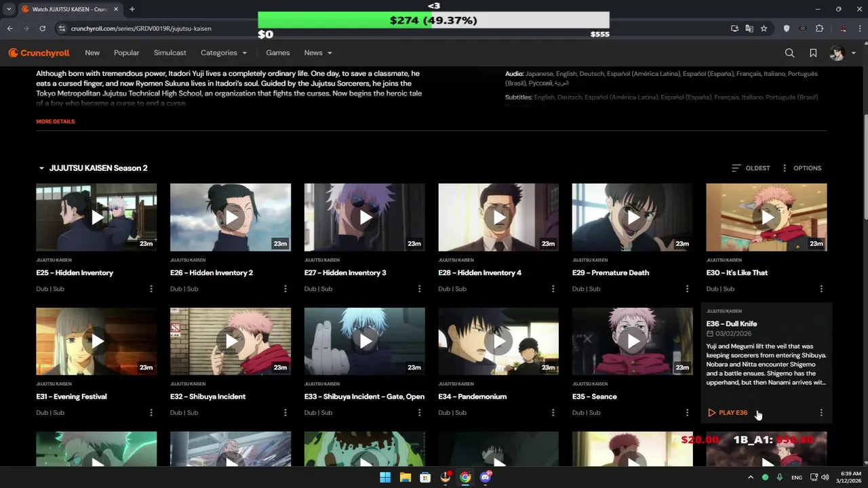Open Discord from the taskbar
Image resolution: width=868 pixels, height=488 pixels.
tap(485, 477)
